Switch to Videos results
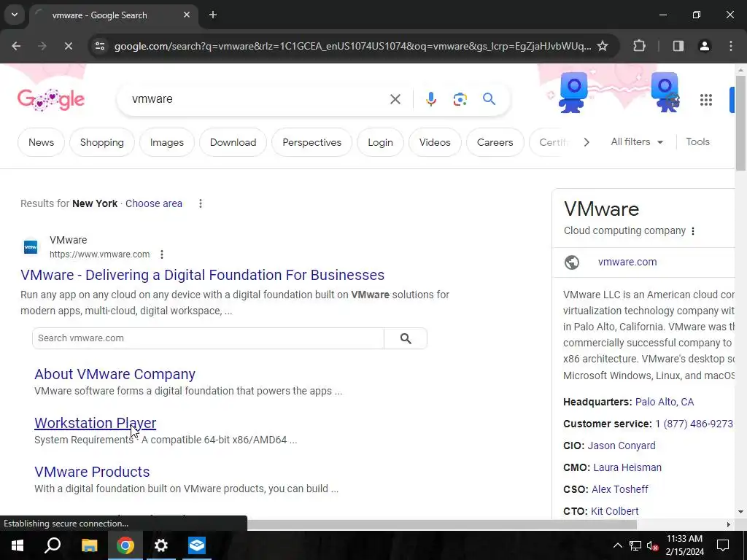 tap(435, 142)
